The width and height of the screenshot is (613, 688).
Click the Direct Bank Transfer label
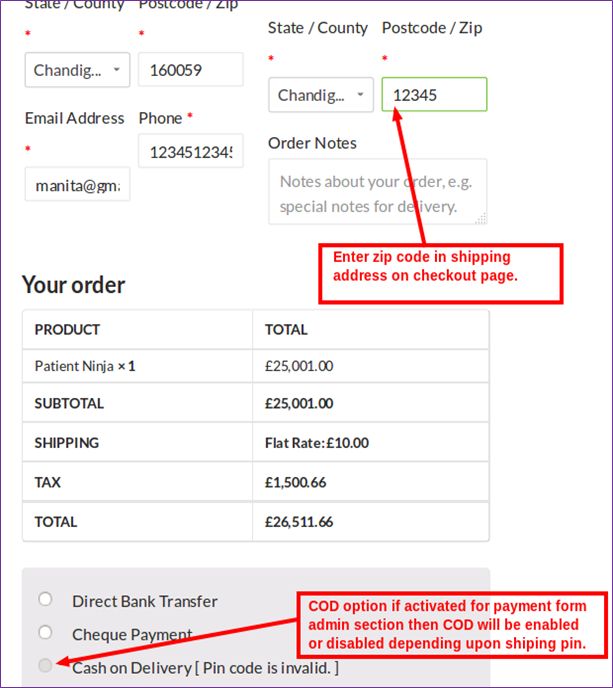[x=144, y=601]
